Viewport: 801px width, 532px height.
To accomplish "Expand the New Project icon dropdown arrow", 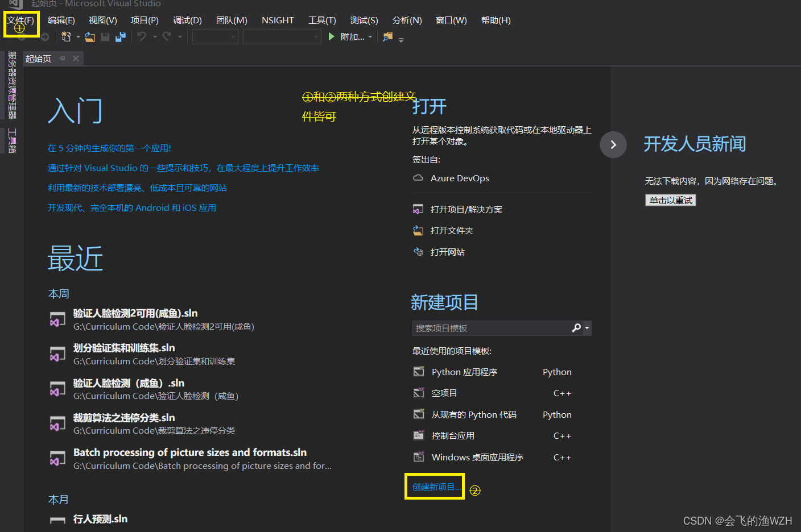I will tap(78, 37).
